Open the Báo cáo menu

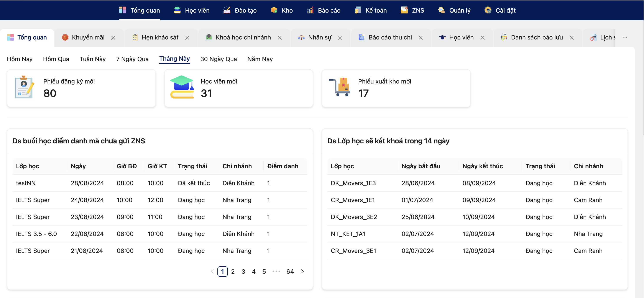[324, 10]
